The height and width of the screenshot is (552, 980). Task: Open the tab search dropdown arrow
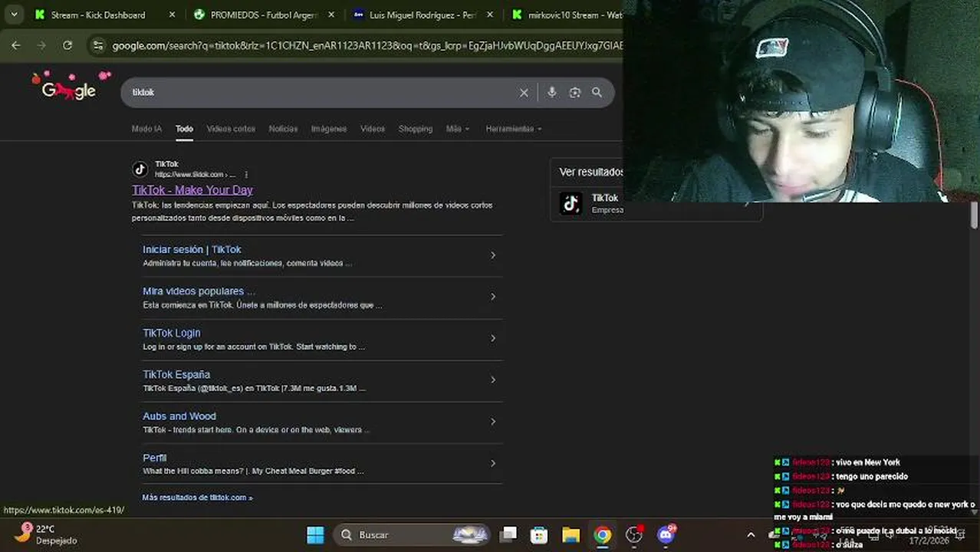14,15
